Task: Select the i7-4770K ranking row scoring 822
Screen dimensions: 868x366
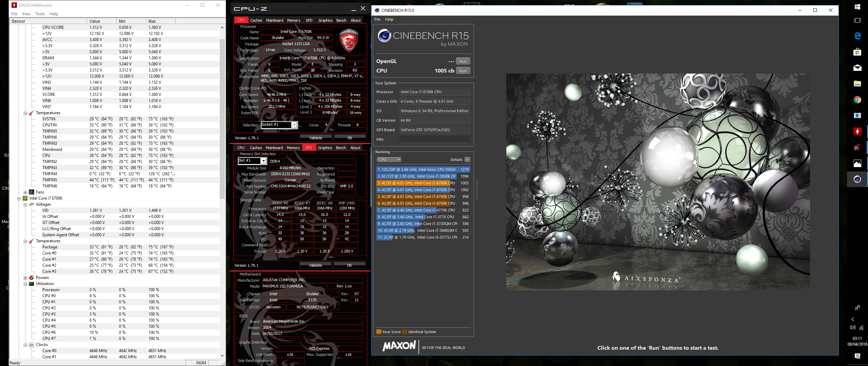Action: pyautogui.click(x=423, y=210)
